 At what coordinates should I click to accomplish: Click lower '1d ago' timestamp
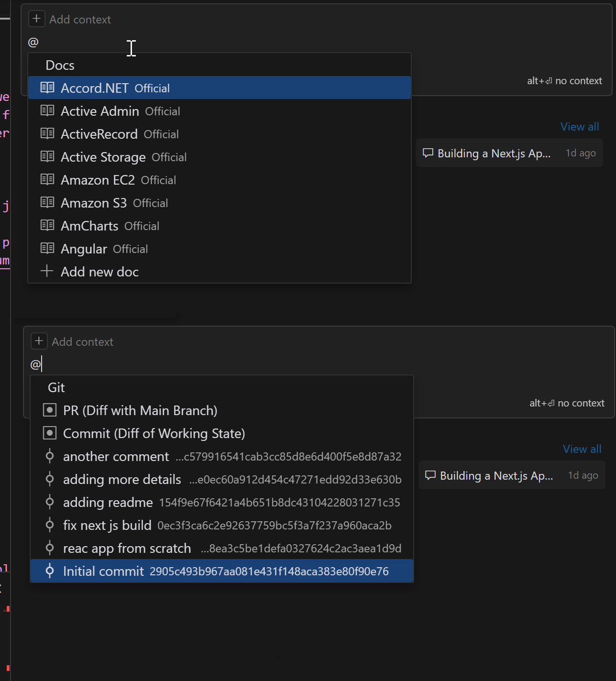tap(583, 475)
